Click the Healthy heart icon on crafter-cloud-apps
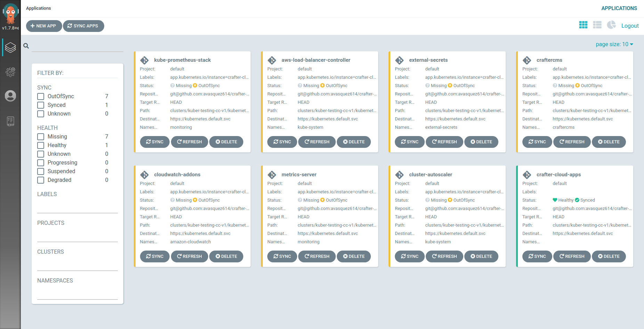 [x=555, y=200]
